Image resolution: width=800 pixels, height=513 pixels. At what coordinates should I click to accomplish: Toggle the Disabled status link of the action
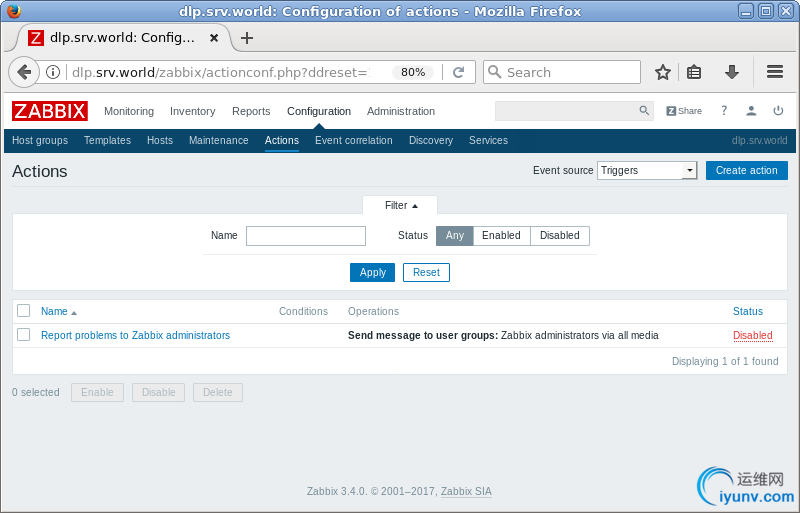point(753,335)
